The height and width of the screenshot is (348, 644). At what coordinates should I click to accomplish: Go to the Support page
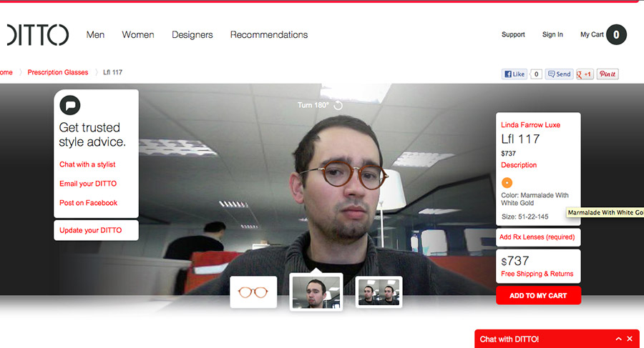(513, 34)
